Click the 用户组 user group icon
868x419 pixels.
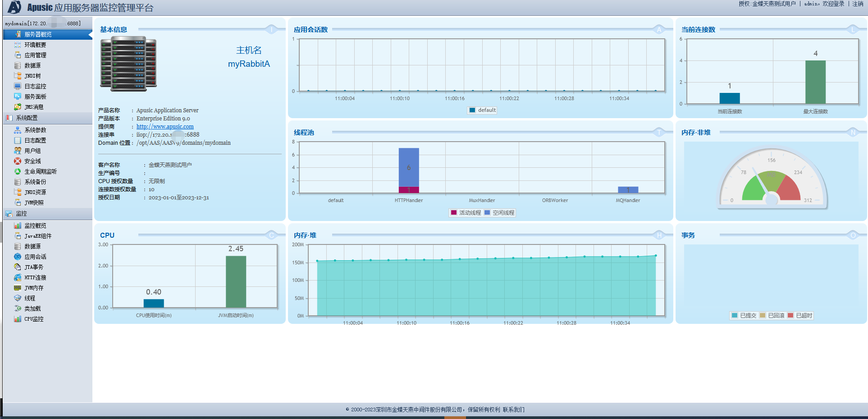click(x=18, y=151)
